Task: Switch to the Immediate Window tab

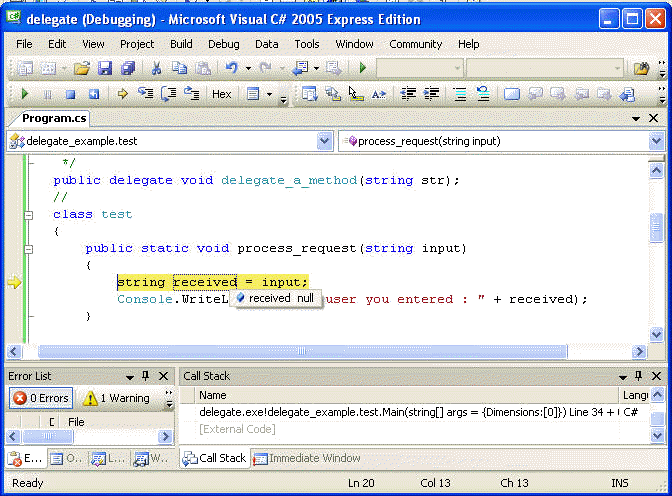Action: 306,458
